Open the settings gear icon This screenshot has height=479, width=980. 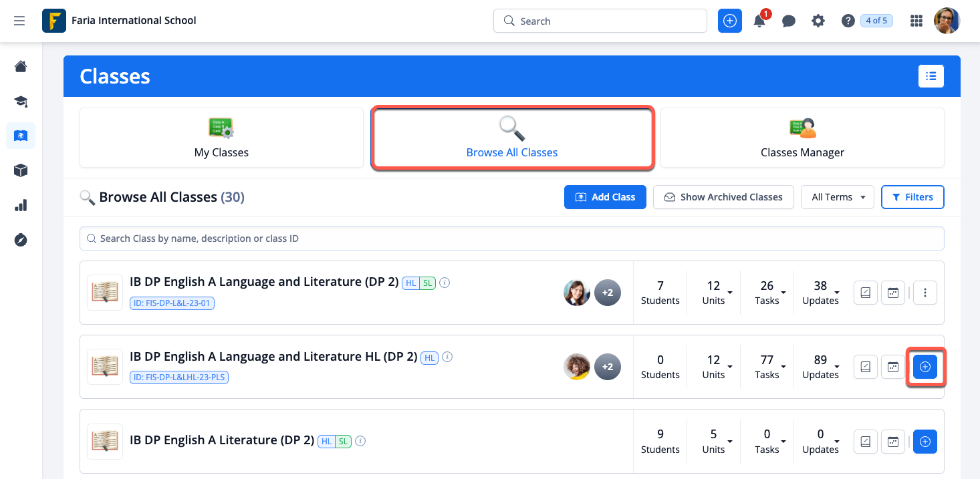coord(818,21)
